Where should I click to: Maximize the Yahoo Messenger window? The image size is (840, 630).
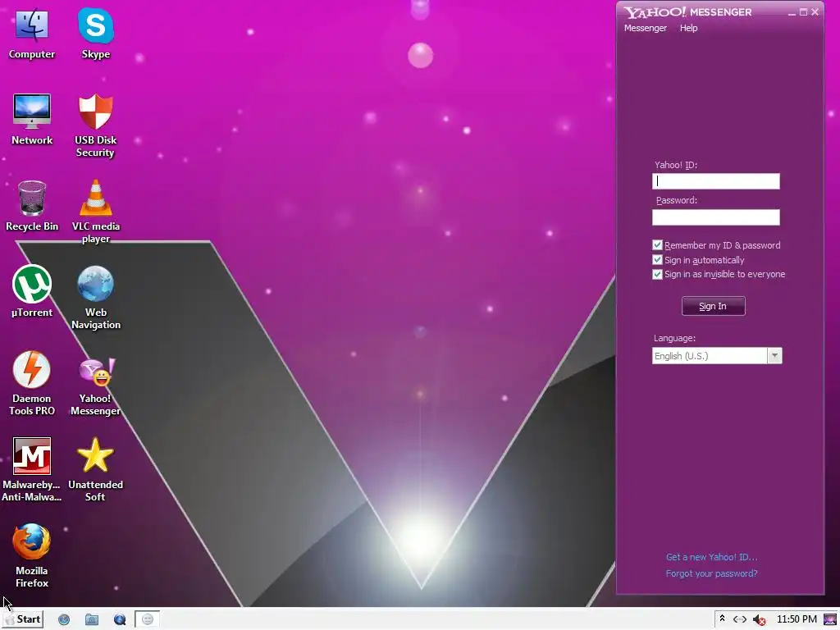803,11
